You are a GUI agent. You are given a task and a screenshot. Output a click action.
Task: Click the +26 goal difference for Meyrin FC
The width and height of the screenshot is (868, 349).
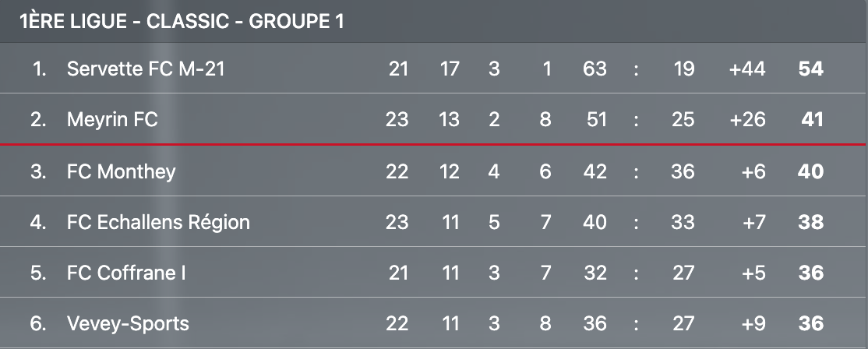pyautogui.click(x=747, y=120)
